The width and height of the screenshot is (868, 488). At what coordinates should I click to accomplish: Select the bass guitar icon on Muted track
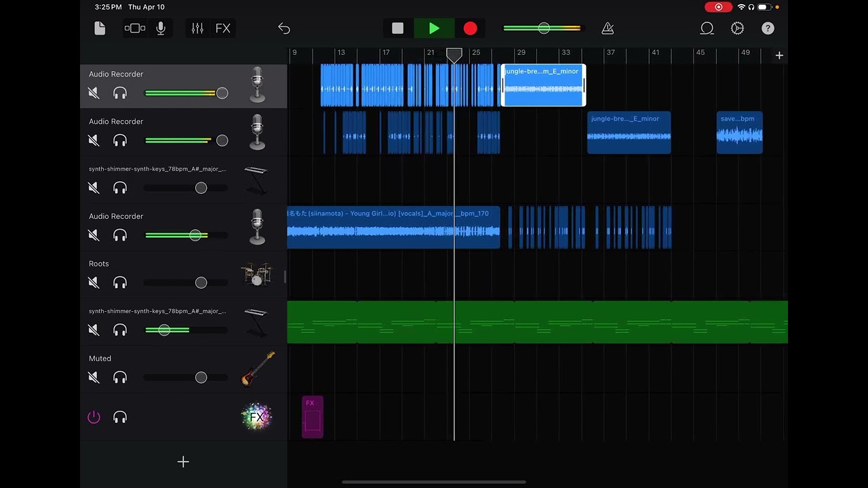[x=258, y=369]
